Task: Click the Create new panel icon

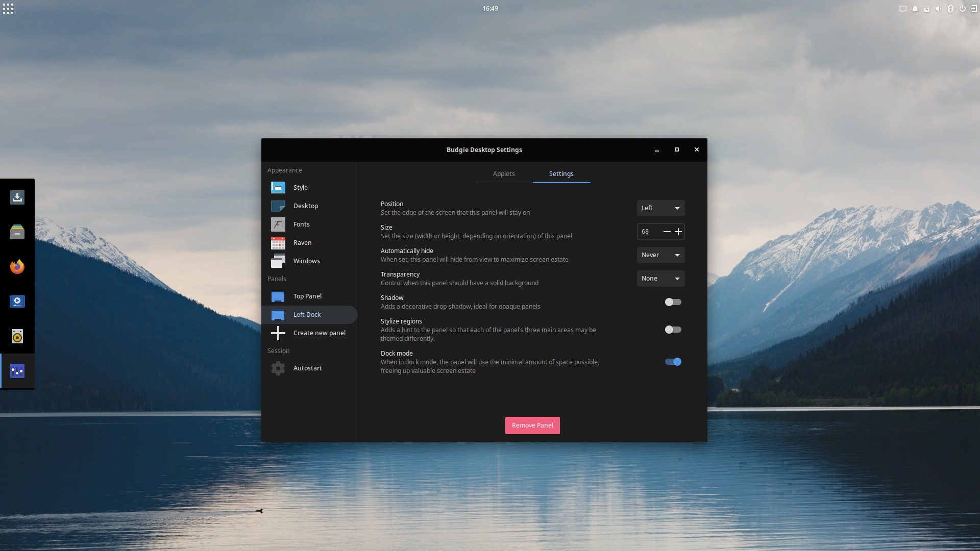Action: [279, 332]
